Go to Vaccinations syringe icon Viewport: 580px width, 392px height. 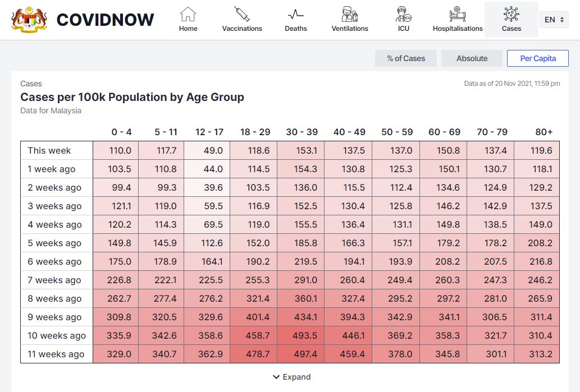[x=242, y=14]
